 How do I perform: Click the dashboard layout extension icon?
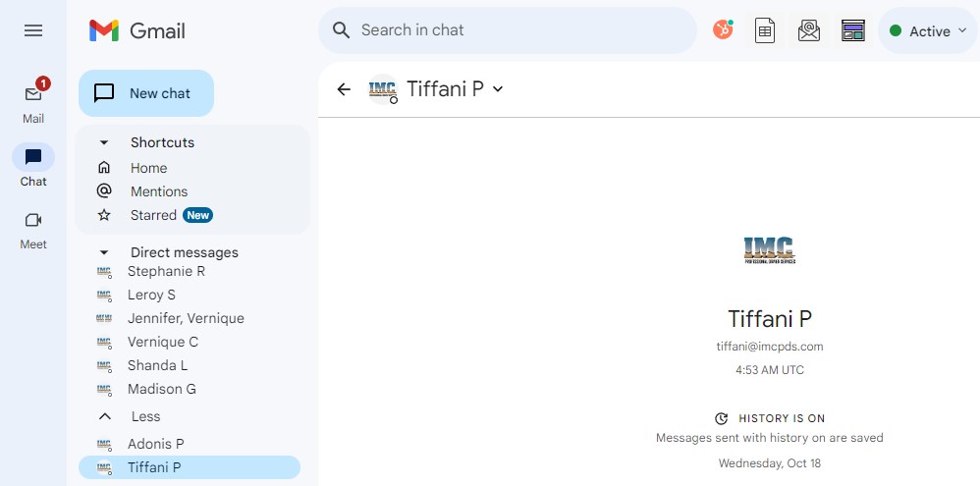(x=853, y=30)
